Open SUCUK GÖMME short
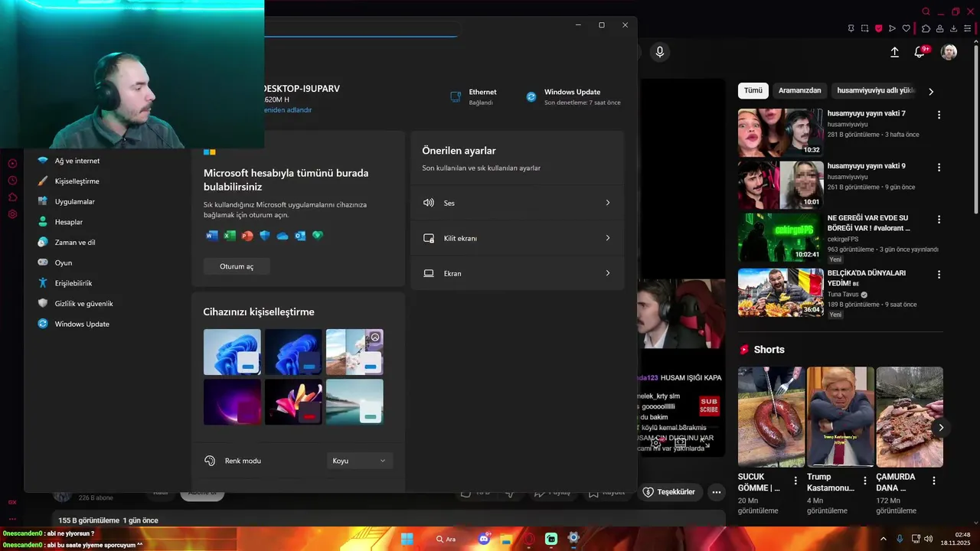This screenshot has width=980, height=551. [771, 417]
